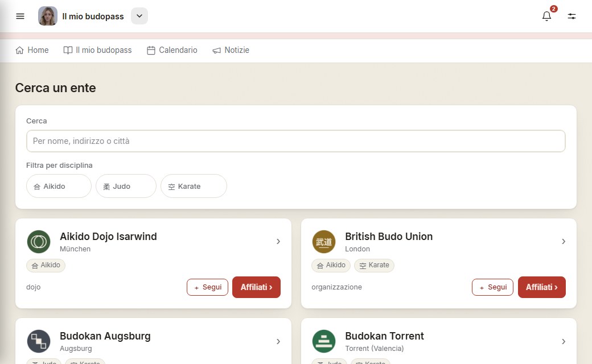
Task: Click the British Budo Union logo
Action: tap(324, 242)
